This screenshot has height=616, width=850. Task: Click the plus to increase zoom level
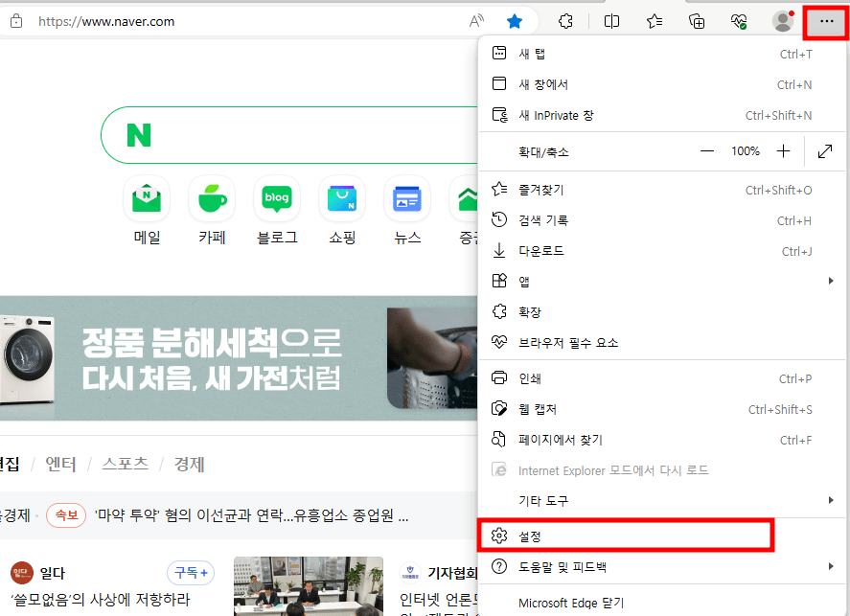pyautogui.click(x=784, y=150)
